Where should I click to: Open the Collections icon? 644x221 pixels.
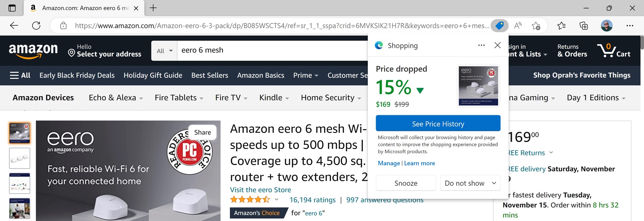click(x=584, y=26)
